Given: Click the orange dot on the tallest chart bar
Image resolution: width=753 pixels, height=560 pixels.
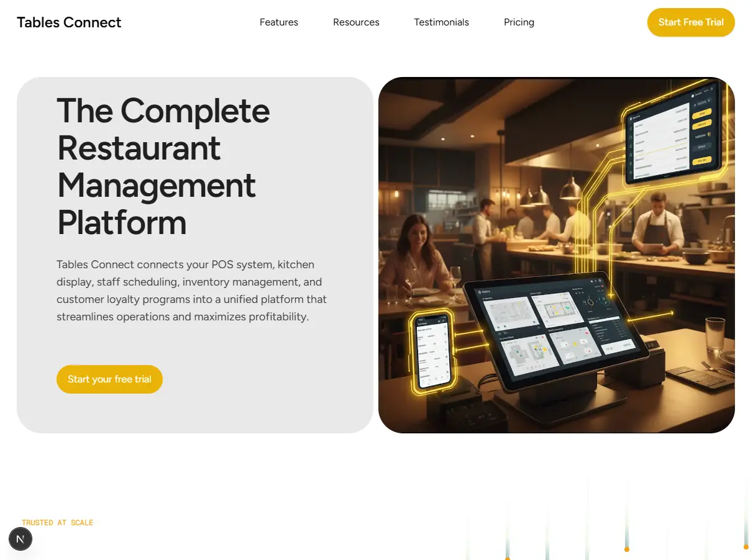Looking at the screenshot, I should pos(627,549).
